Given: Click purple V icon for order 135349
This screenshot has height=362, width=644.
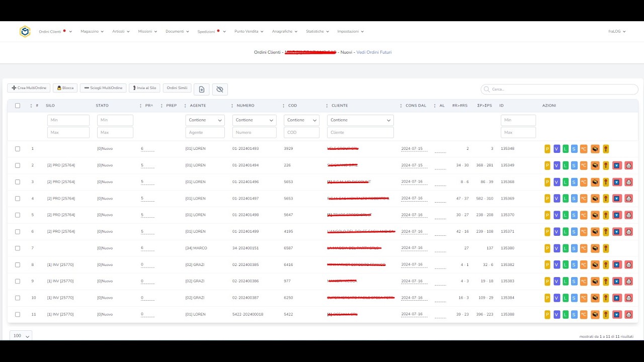Looking at the screenshot, I should 556,165.
